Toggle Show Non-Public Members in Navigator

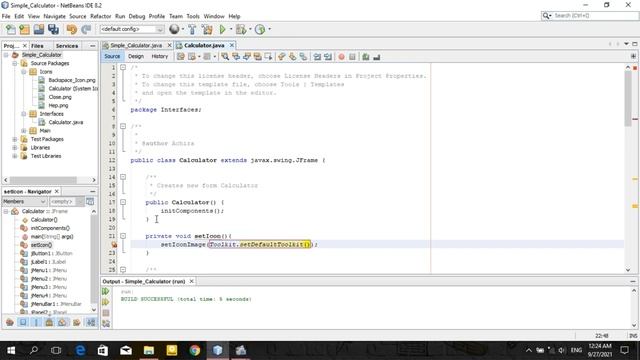(49, 322)
